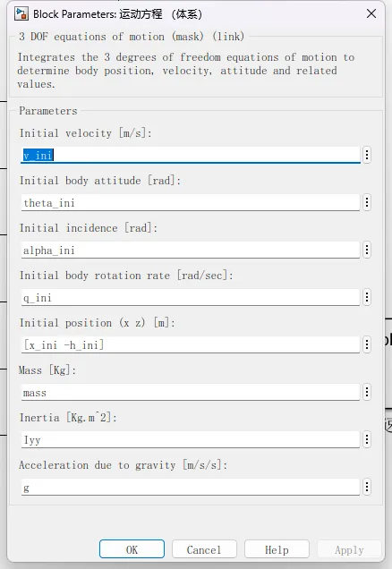
Task: Open options menu beside Mass field
Action: (367, 392)
